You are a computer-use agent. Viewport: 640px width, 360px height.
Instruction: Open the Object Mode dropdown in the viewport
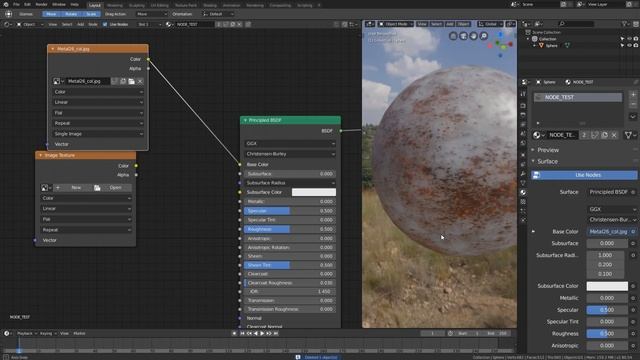(396, 24)
